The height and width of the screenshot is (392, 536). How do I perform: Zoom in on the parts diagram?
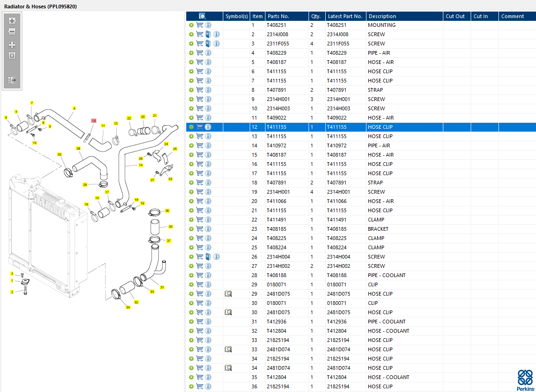coord(12,21)
